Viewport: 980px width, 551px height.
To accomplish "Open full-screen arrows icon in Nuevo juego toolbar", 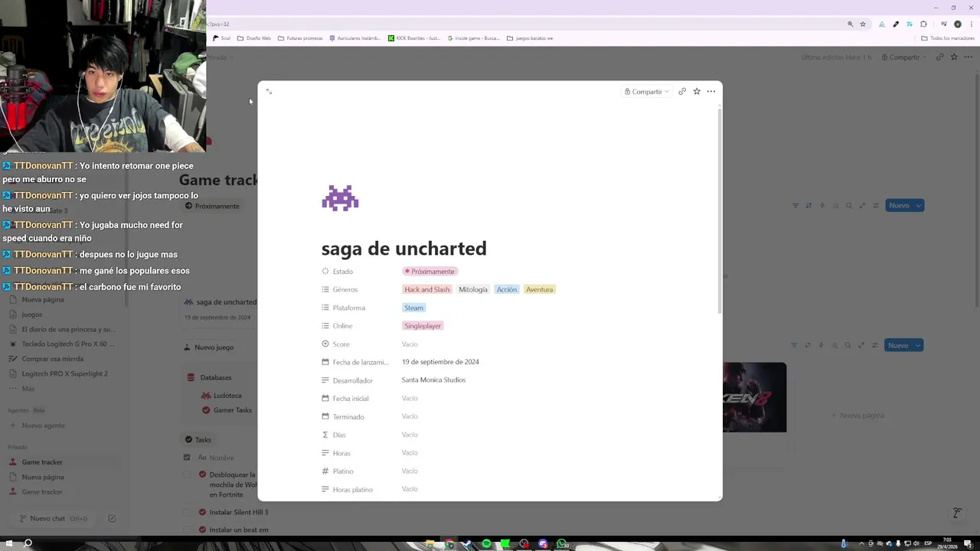I will (861, 345).
